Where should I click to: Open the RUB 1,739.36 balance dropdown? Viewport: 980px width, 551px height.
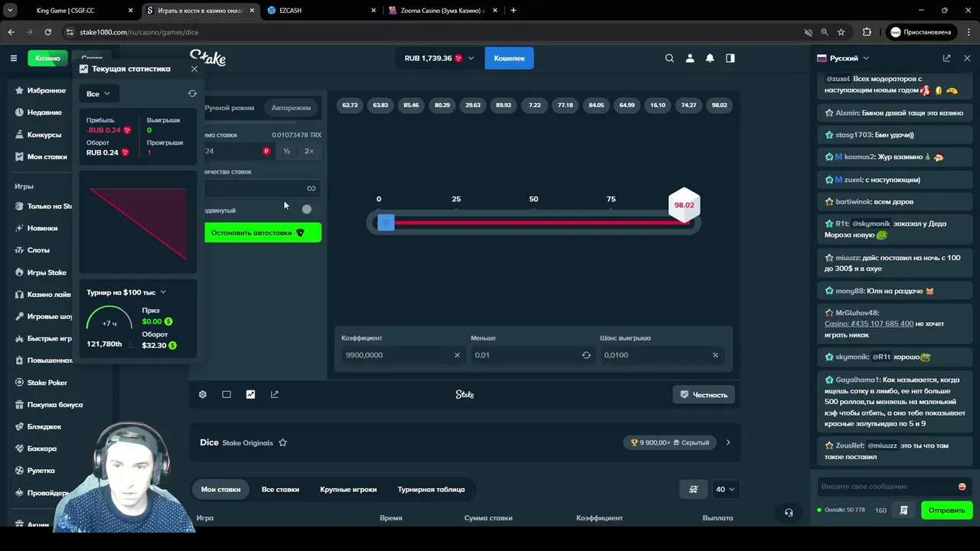[x=439, y=58]
